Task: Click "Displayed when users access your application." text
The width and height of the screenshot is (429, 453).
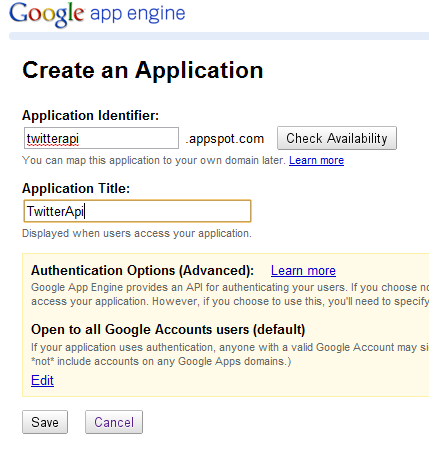Action: (137, 233)
